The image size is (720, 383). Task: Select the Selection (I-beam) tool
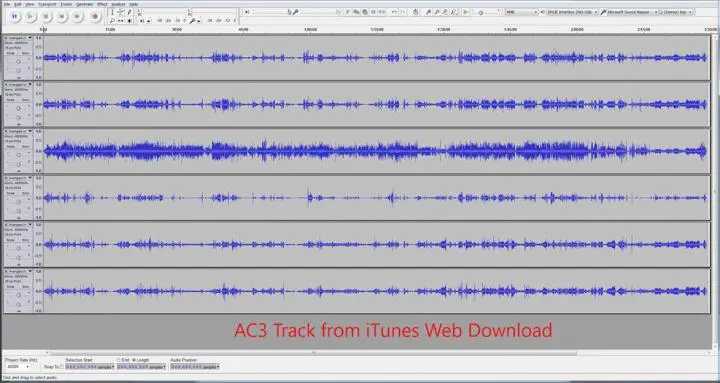(x=112, y=12)
